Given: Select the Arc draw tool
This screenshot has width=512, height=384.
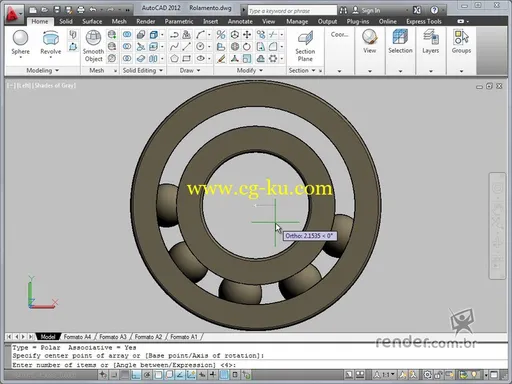Looking at the screenshot, I should (200, 34).
